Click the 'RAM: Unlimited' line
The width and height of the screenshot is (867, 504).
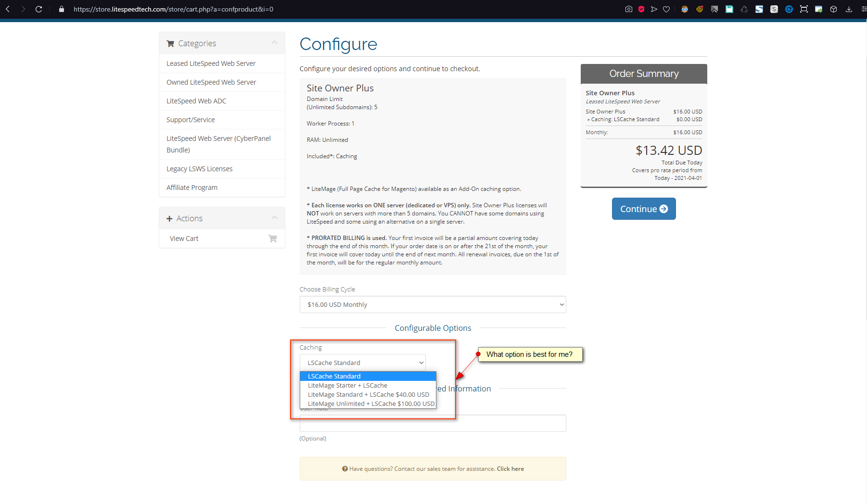coord(327,140)
